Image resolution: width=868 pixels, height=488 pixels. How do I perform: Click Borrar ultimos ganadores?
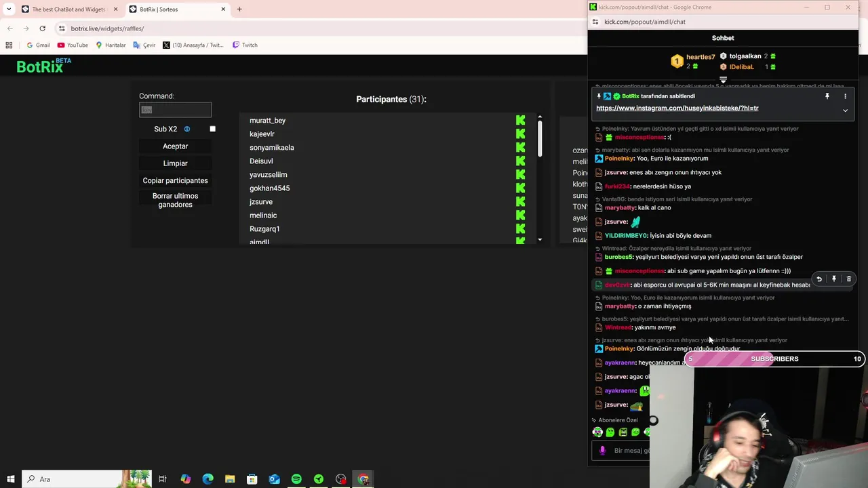(x=175, y=200)
